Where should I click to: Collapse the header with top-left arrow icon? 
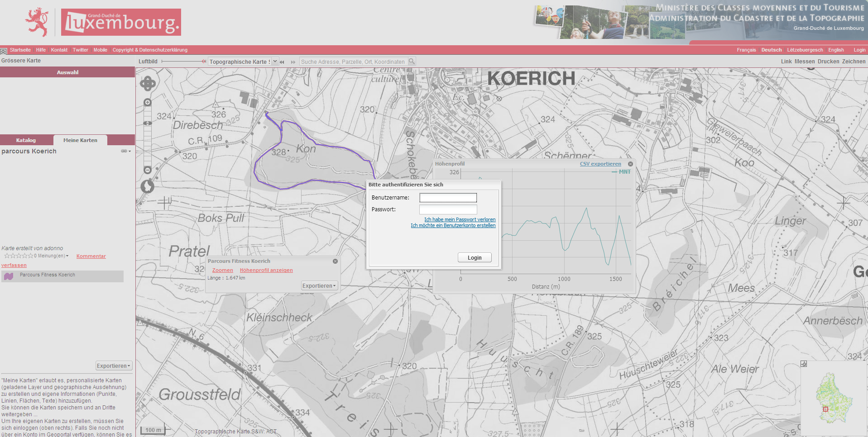pos(4,51)
